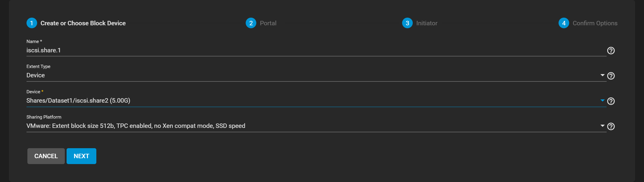Click the step 3 number circle
644x182 pixels.
point(407,23)
